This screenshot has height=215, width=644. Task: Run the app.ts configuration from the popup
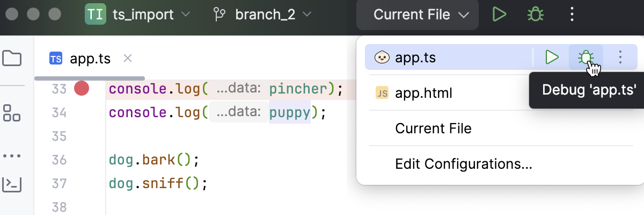point(552,57)
